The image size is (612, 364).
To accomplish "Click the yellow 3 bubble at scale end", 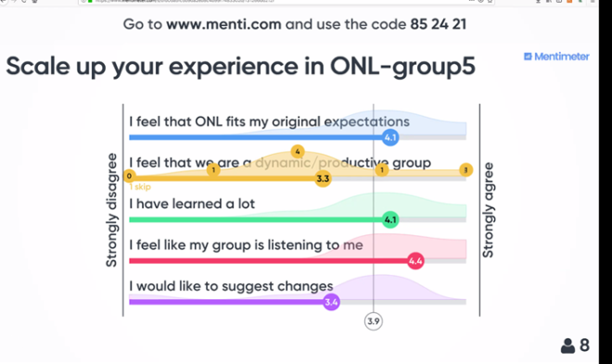I will click(x=465, y=169).
